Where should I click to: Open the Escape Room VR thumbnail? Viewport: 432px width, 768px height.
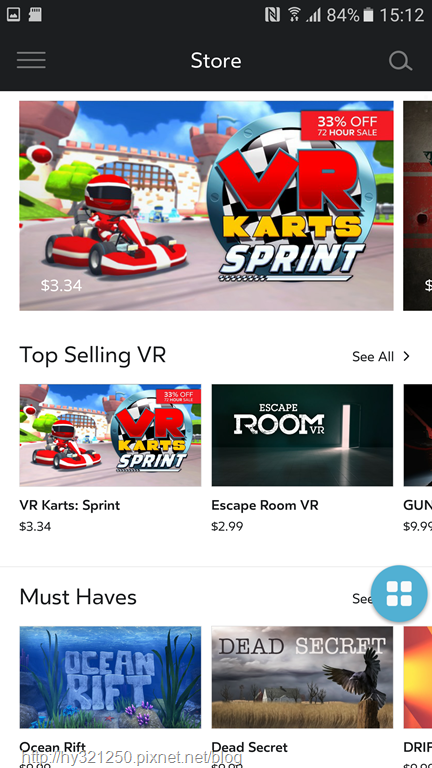coord(302,435)
